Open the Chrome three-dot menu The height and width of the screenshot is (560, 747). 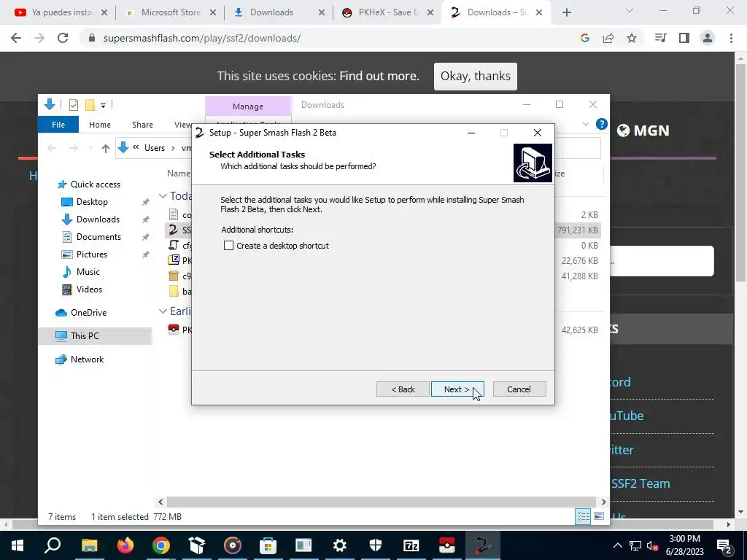(731, 38)
